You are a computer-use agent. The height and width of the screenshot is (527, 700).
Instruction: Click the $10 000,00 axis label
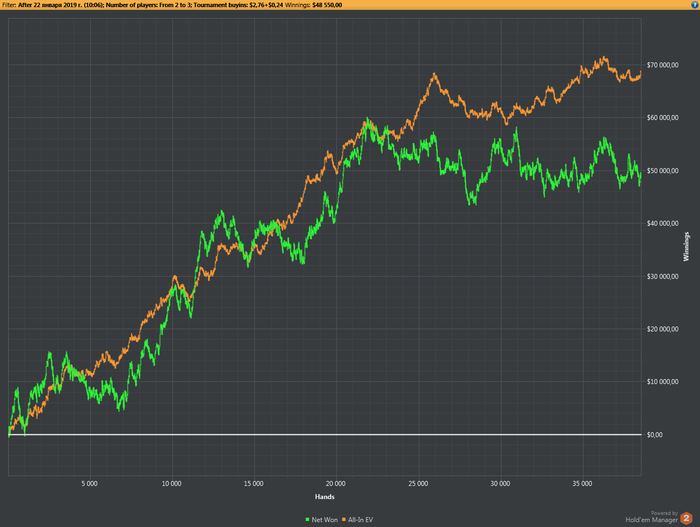pos(662,382)
